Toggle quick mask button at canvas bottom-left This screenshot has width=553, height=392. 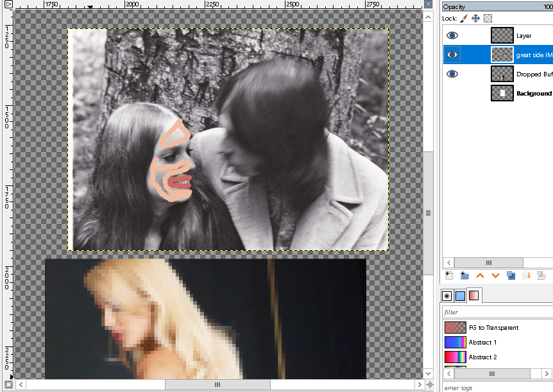(8, 384)
